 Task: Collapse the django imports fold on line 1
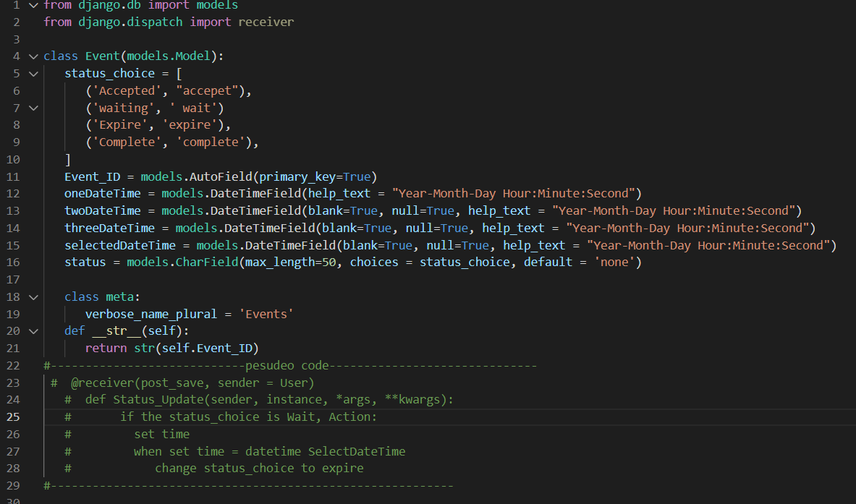pos(33,5)
